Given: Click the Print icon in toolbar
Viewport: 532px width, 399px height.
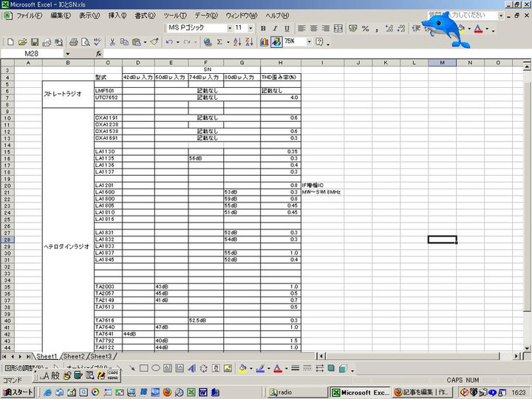Looking at the screenshot, I should 74,42.
